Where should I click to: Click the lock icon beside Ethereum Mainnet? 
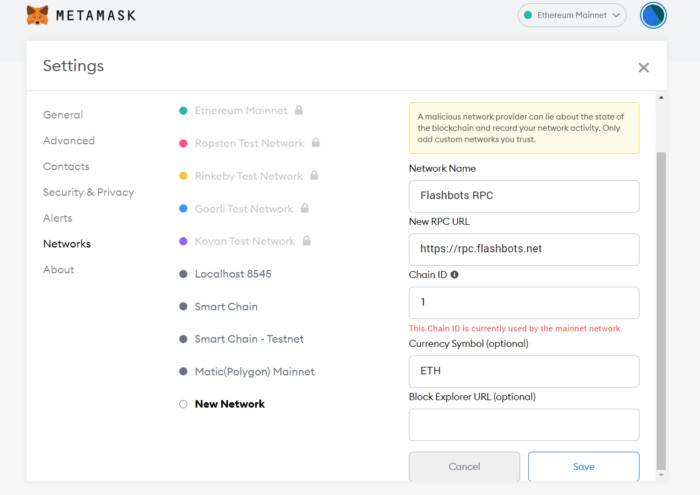click(299, 110)
